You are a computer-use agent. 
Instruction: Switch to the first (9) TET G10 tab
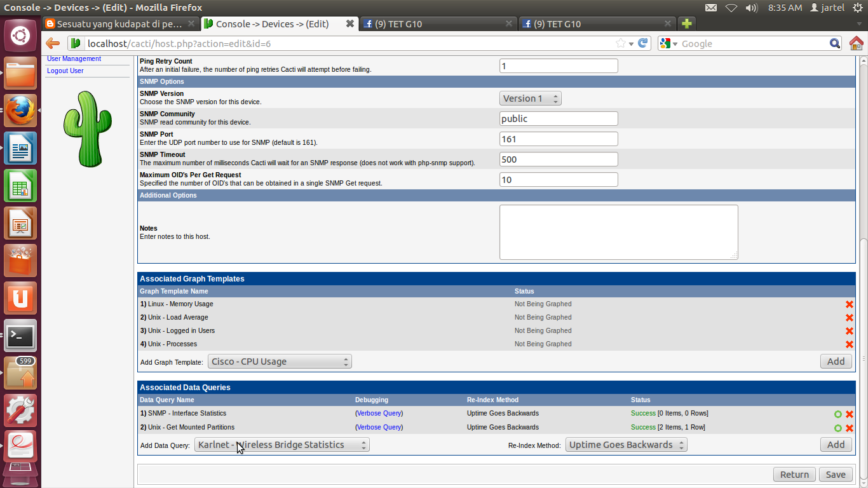tap(438, 24)
